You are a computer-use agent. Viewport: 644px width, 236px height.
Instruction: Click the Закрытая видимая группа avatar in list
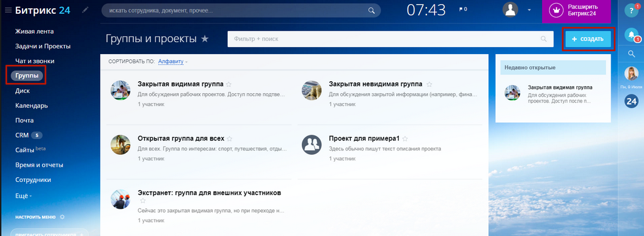click(121, 90)
